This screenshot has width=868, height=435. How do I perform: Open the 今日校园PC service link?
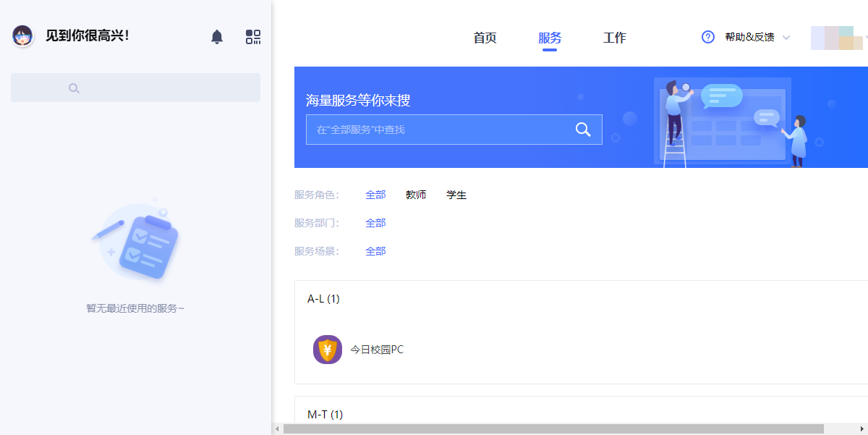point(377,350)
